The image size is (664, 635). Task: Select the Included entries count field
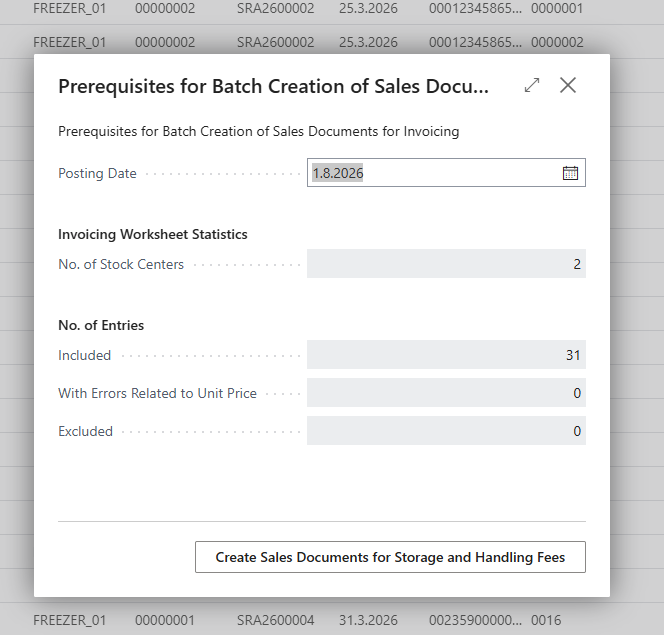pos(446,355)
